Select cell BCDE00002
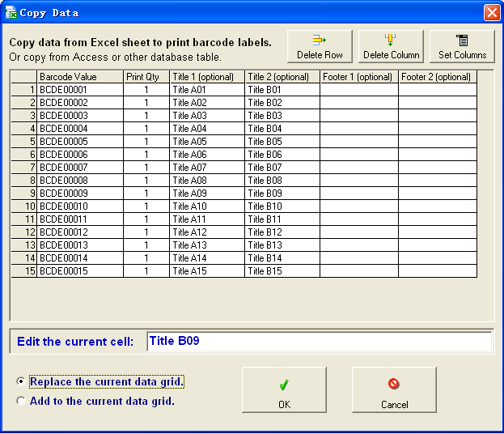Image resolution: width=504 pixels, height=434 pixels. [80, 103]
